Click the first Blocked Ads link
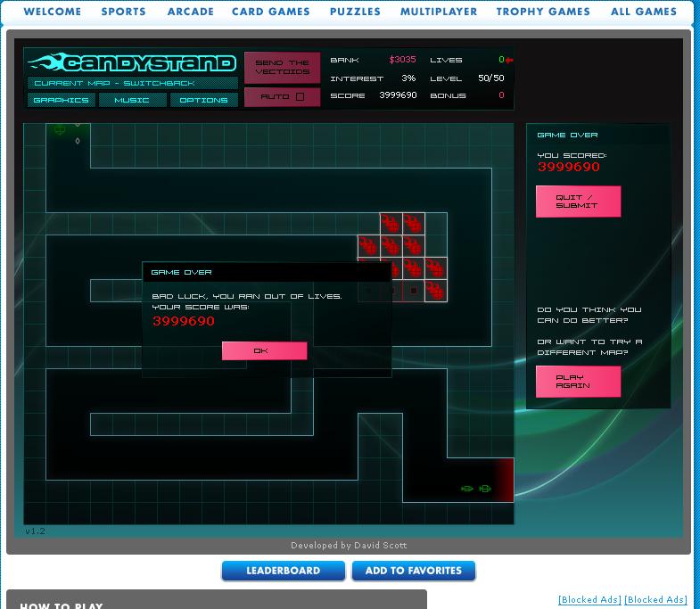This screenshot has height=609, width=700. click(x=589, y=599)
